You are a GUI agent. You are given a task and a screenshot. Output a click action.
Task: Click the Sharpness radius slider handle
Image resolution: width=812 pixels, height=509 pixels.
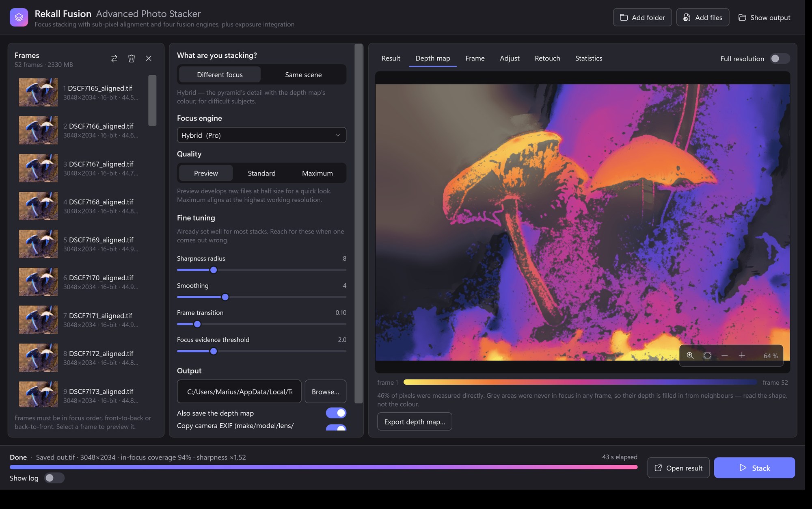[x=214, y=270]
